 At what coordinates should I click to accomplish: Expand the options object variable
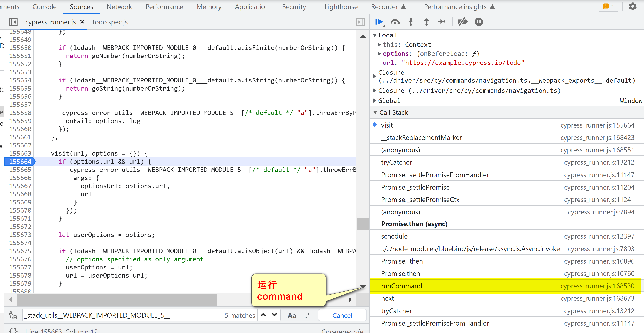click(379, 54)
